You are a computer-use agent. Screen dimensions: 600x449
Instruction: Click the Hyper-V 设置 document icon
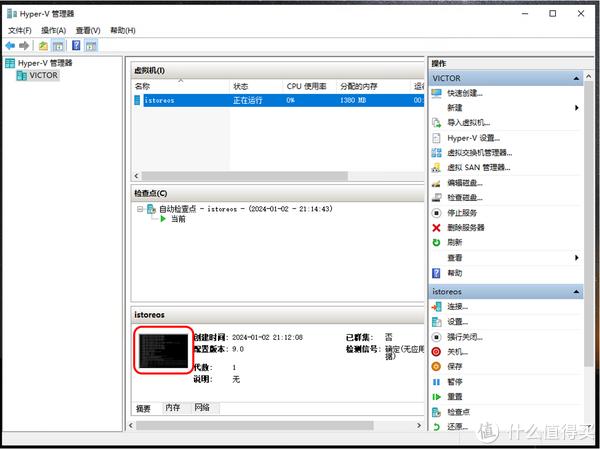(436, 138)
